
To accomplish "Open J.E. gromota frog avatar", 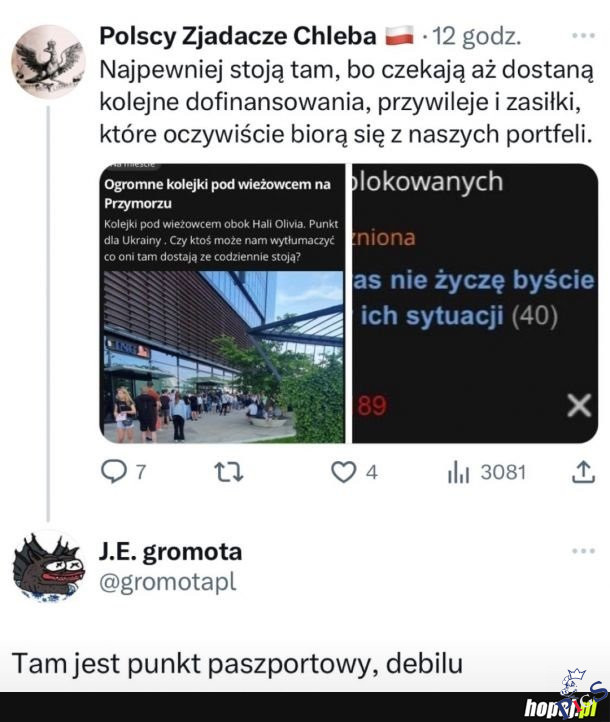I will click(x=48, y=567).
